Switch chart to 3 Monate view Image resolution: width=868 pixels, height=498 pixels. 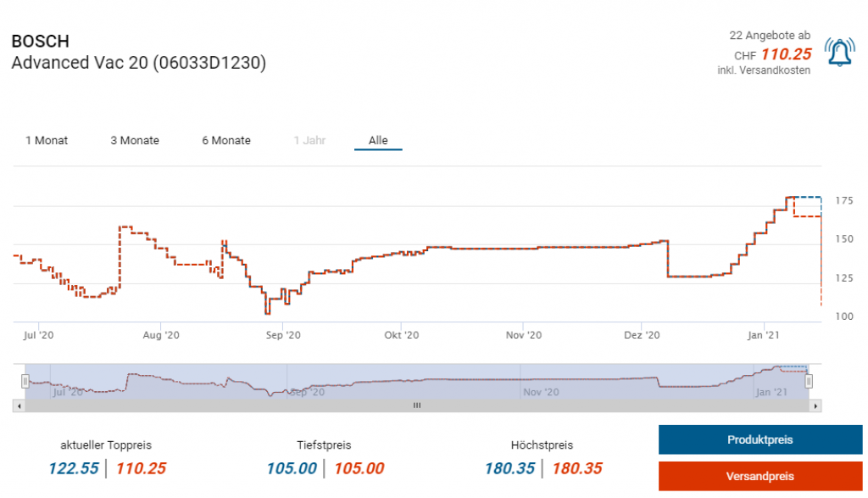(x=135, y=141)
